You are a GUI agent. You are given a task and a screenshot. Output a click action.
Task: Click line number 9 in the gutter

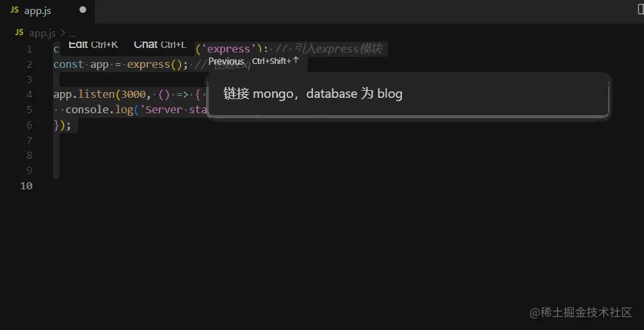click(29, 171)
